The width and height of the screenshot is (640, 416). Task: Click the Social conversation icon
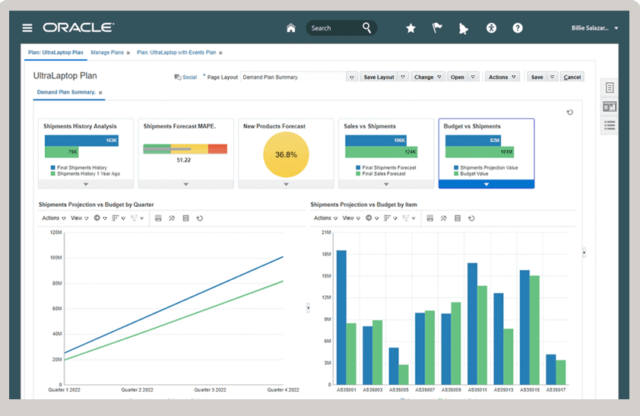(x=178, y=77)
